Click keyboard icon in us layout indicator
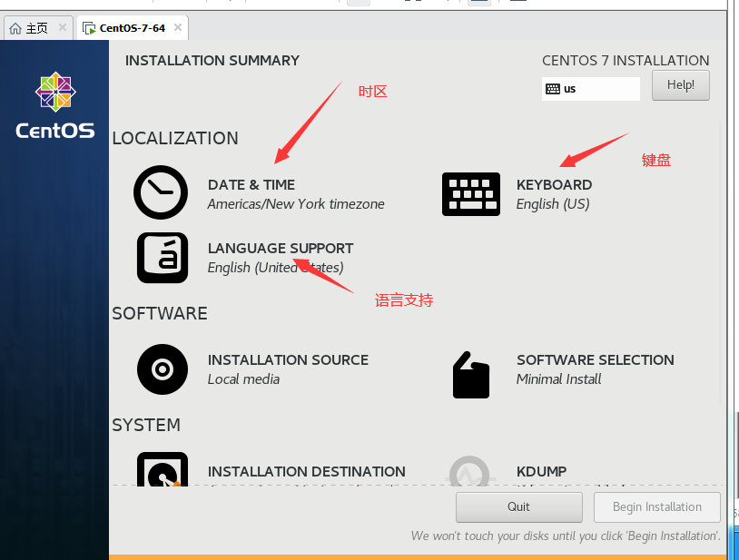This screenshot has width=739, height=560. pos(552,89)
